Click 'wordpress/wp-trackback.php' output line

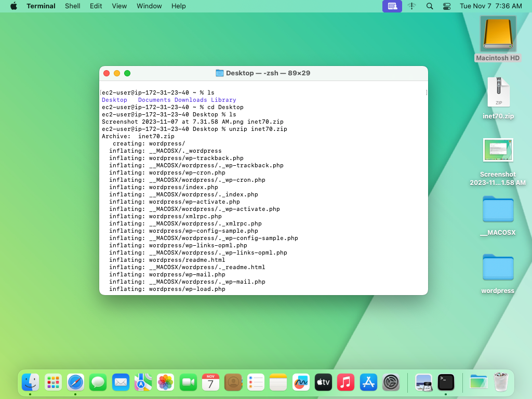click(177, 158)
